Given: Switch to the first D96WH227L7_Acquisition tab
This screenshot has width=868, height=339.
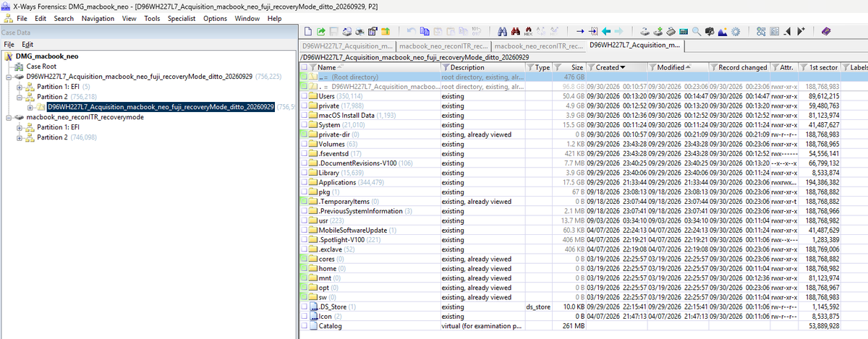Looking at the screenshot, I should pyautogui.click(x=346, y=46).
